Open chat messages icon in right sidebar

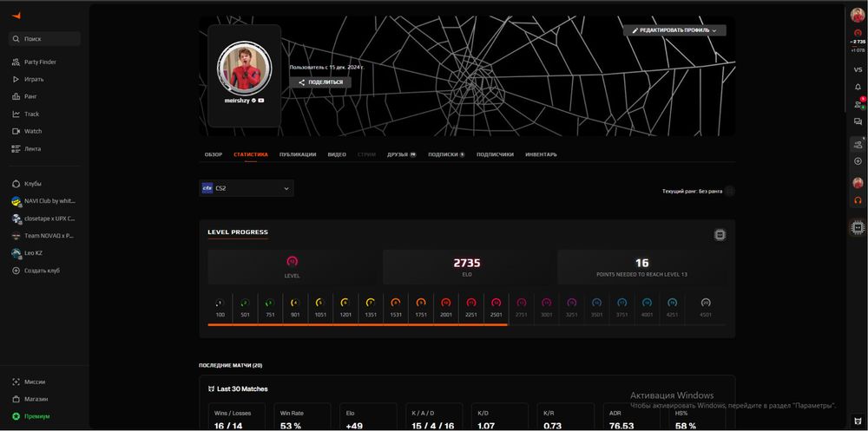pyautogui.click(x=858, y=121)
